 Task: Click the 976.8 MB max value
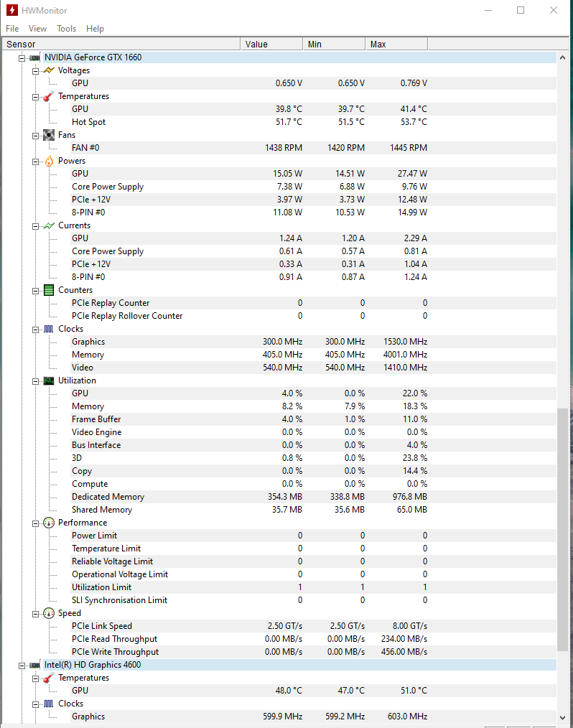[410, 497]
